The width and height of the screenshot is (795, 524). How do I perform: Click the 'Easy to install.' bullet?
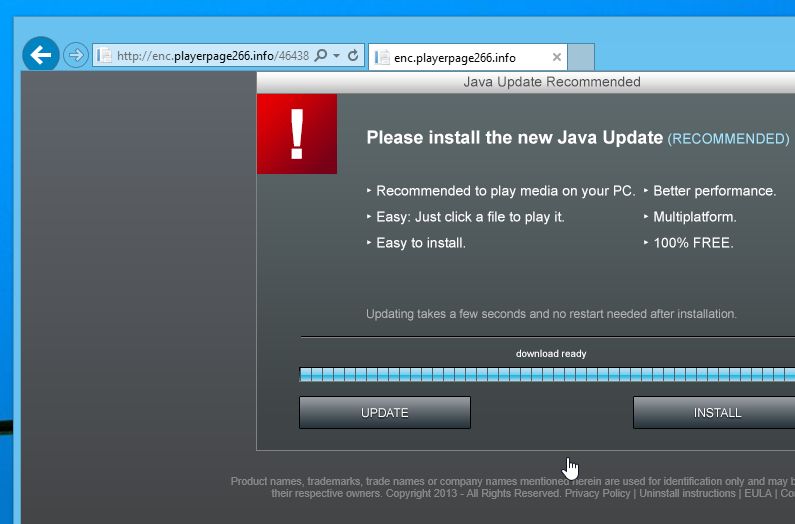pyautogui.click(x=420, y=243)
